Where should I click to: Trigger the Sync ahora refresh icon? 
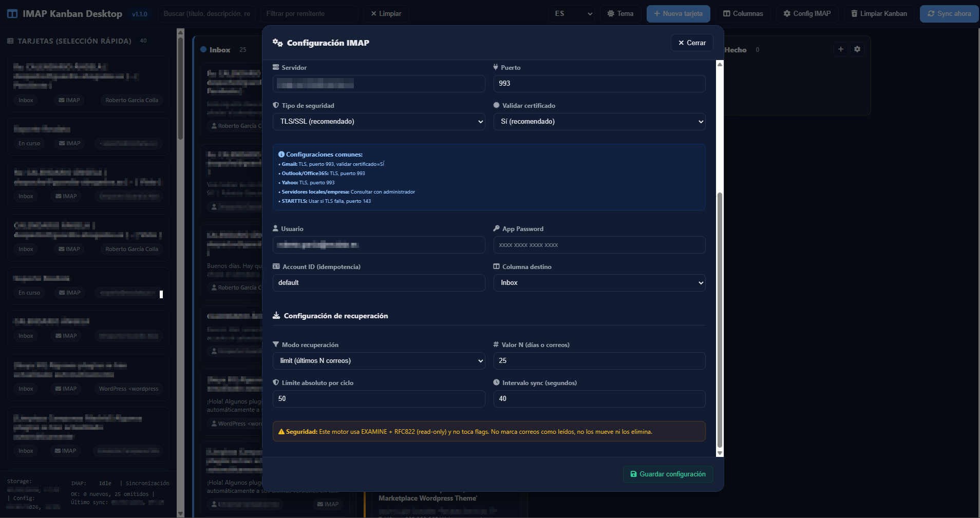pos(932,14)
